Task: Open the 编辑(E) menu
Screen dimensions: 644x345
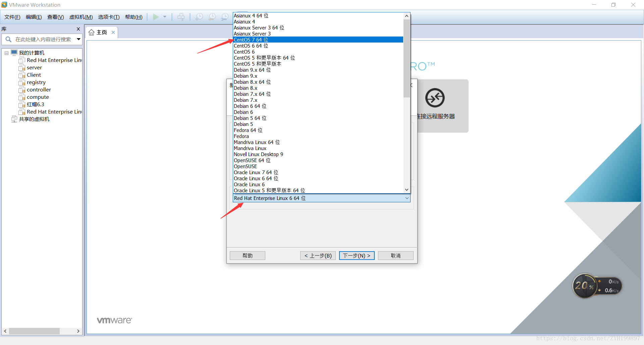Action: (34, 17)
